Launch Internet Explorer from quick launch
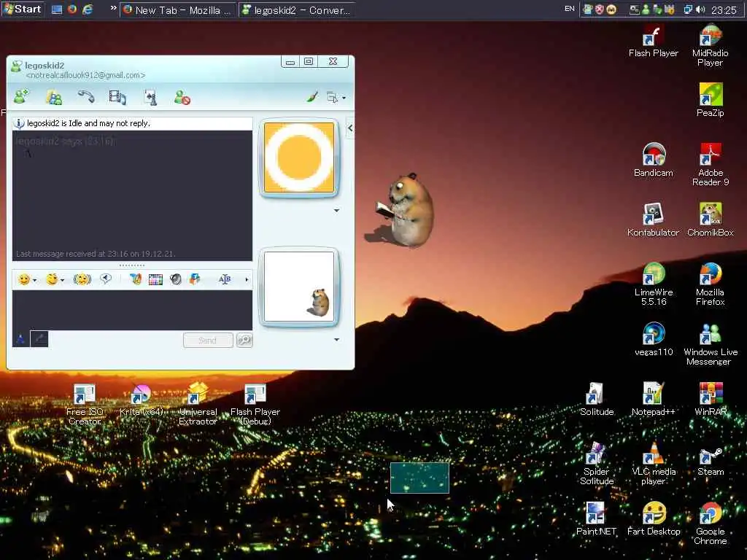The width and height of the screenshot is (747, 560). click(88, 9)
